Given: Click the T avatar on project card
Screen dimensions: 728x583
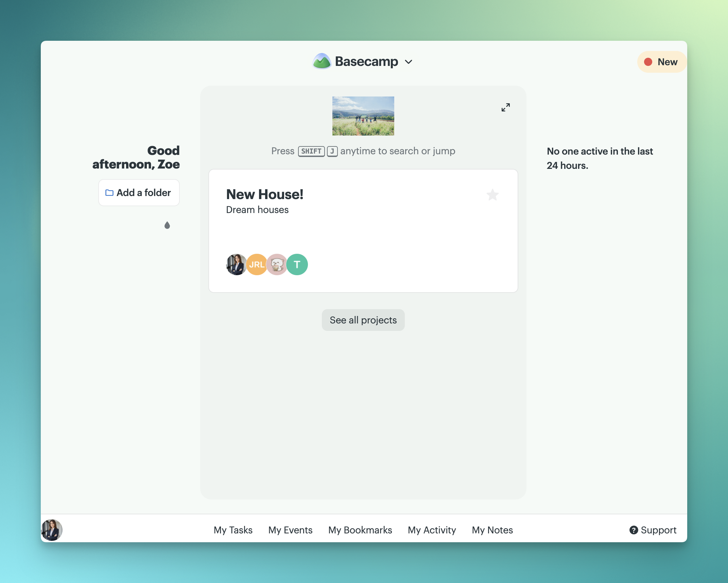Looking at the screenshot, I should click(x=297, y=264).
